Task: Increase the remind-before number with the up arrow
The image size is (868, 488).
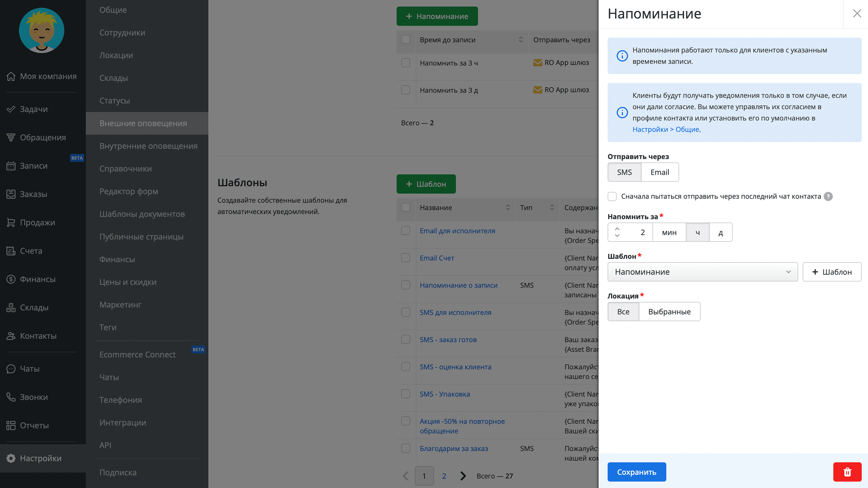Action: (x=617, y=229)
